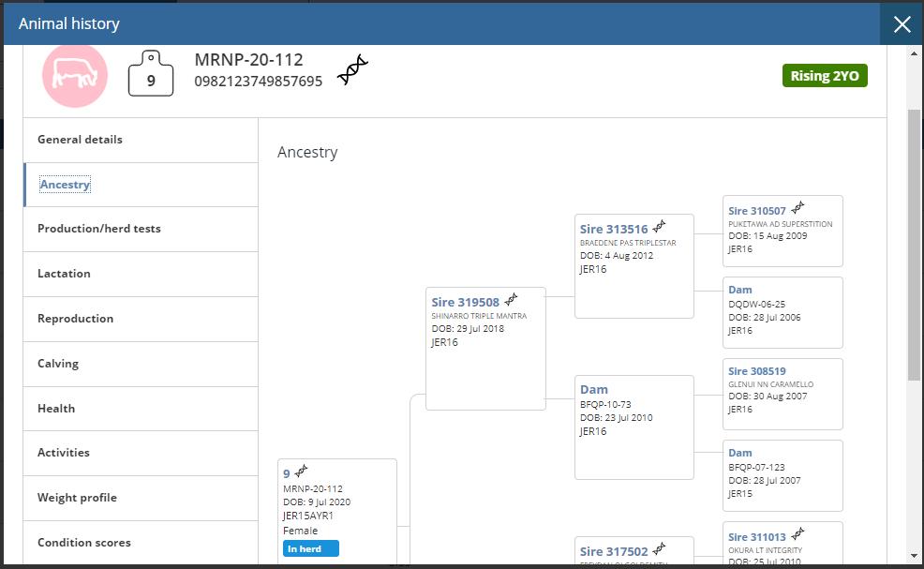Click DNA icon next to Sire 310507
924x569 pixels.
click(x=797, y=208)
